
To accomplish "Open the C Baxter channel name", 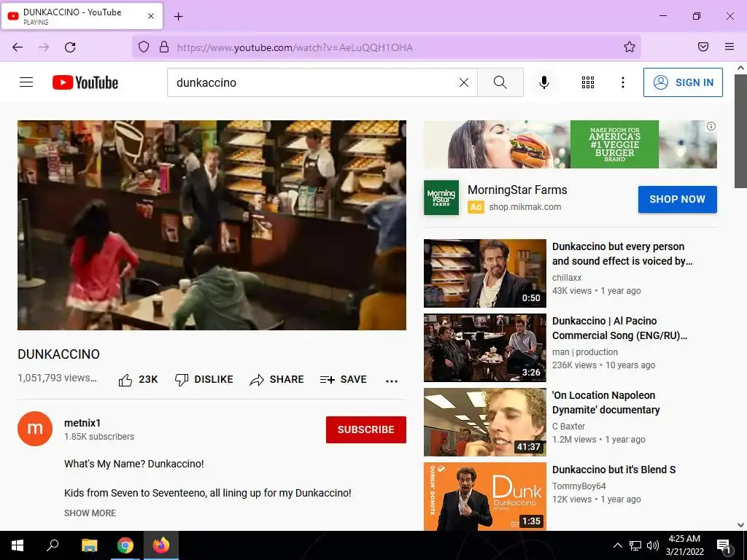I will pyautogui.click(x=568, y=426).
